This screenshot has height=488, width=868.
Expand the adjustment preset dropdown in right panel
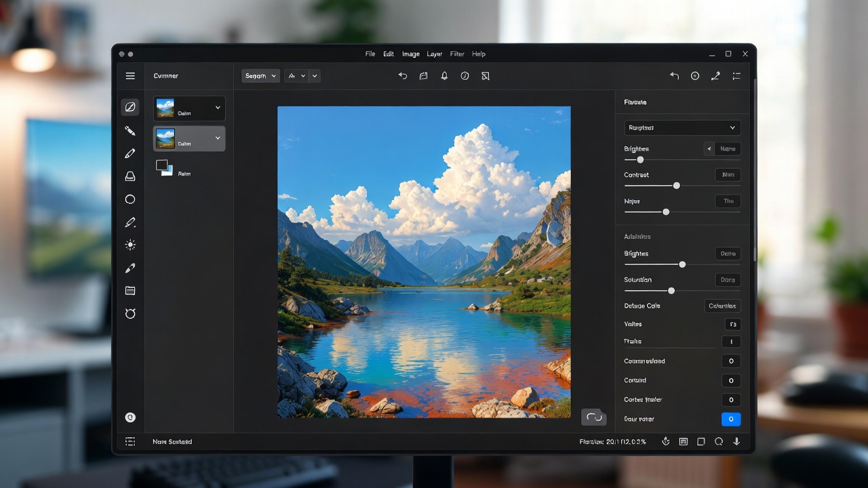682,127
